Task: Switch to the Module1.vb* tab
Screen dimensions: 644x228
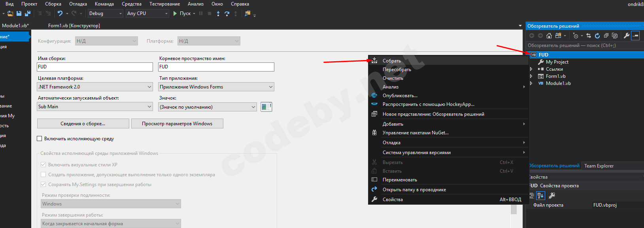Action: 15,26
